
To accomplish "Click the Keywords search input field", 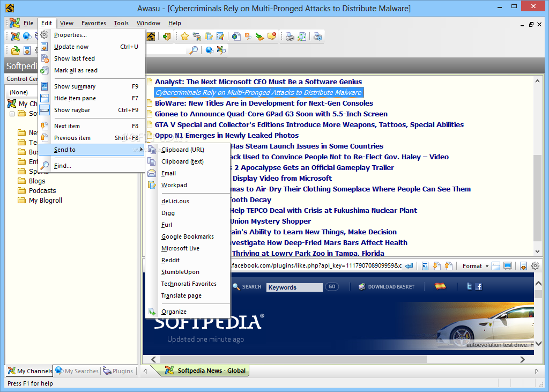I will [x=294, y=287].
